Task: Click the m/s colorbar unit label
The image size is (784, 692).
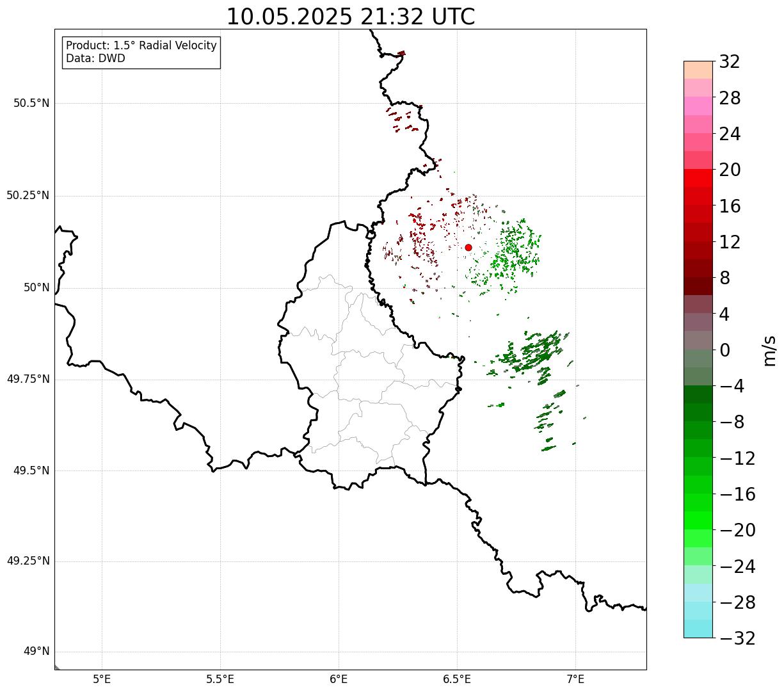Action: [x=769, y=350]
